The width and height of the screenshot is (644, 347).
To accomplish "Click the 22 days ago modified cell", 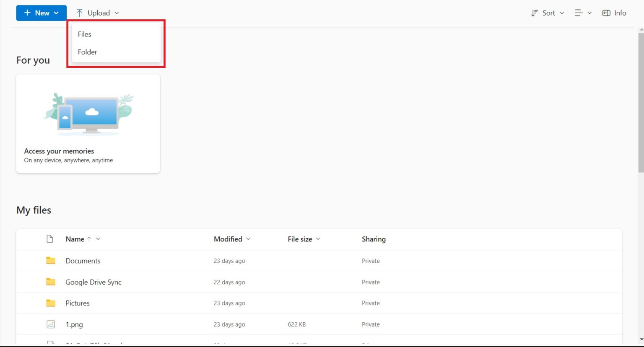I will 229,282.
